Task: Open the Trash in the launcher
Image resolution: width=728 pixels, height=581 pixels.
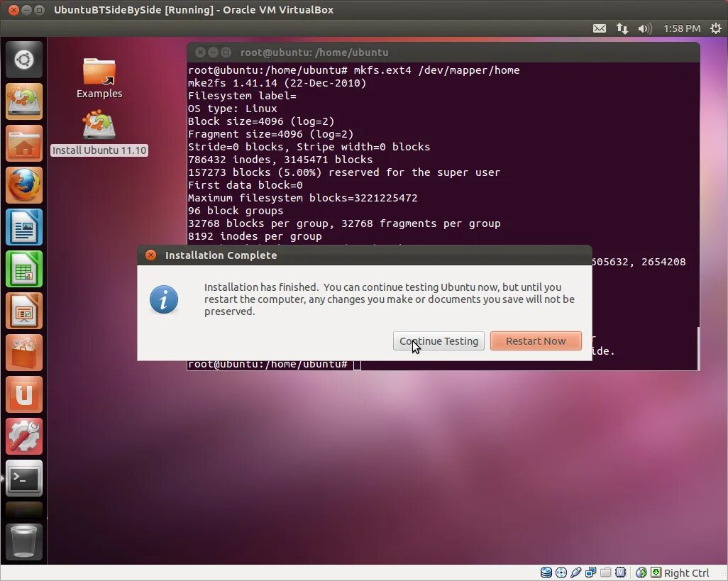Action: [x=24, y=541]
